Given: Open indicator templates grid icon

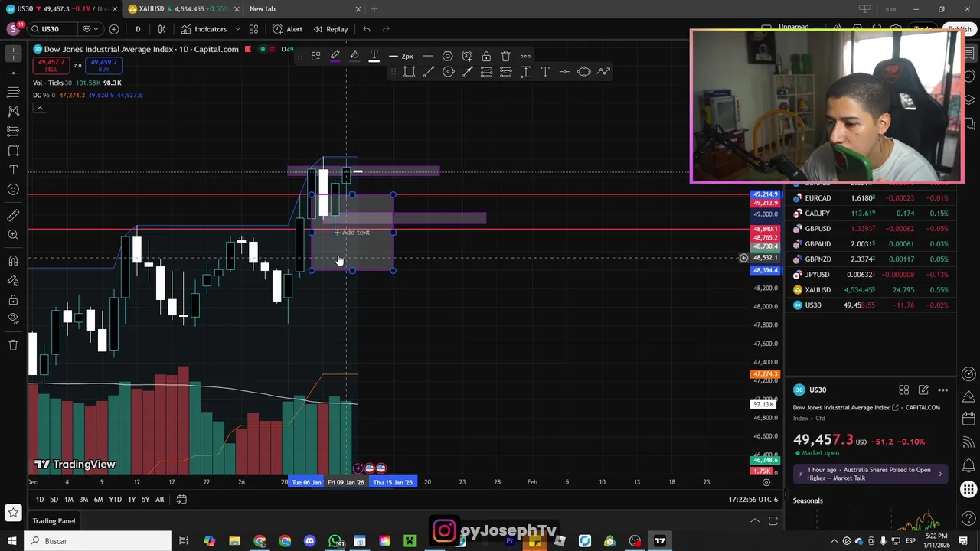Looking at the screenshot, I should [253, 29].
